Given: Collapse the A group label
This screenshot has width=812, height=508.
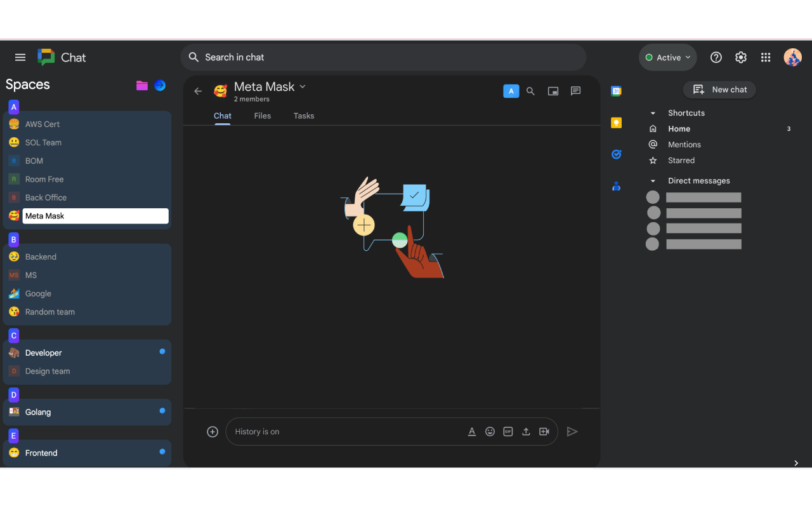Looking at the screenshot, I should [14, 107].
